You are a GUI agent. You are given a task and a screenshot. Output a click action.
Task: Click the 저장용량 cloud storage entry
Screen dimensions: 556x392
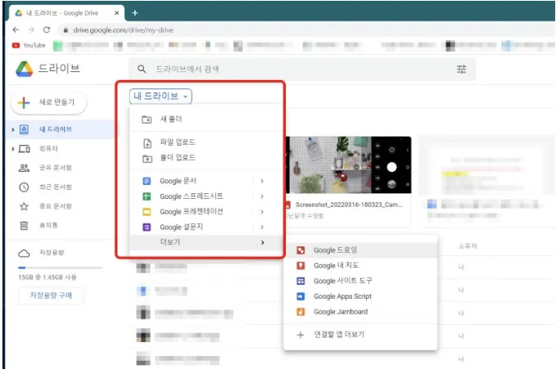tap(52, 253)
